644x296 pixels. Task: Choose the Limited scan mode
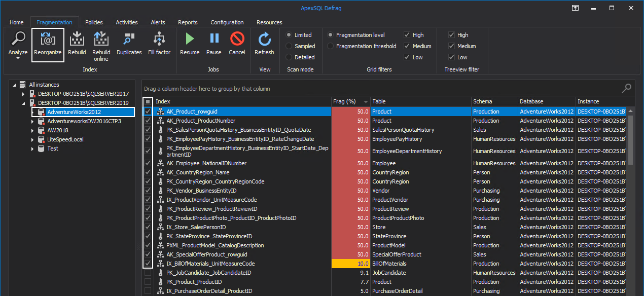point(289,35)
